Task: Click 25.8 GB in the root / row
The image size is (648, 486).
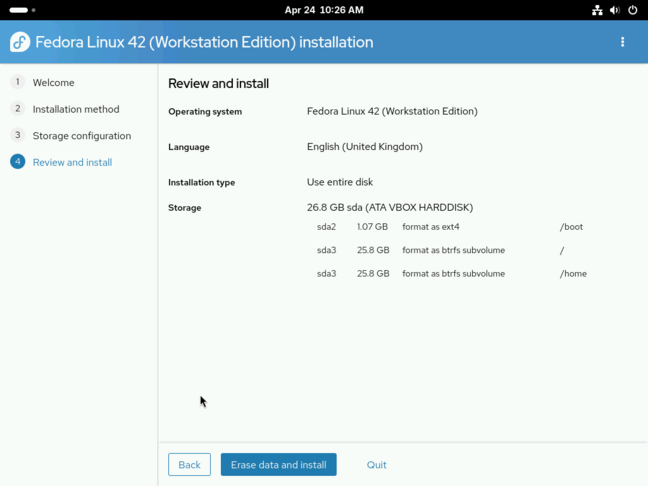Action: pyautogui.click(x=373, y=250)
